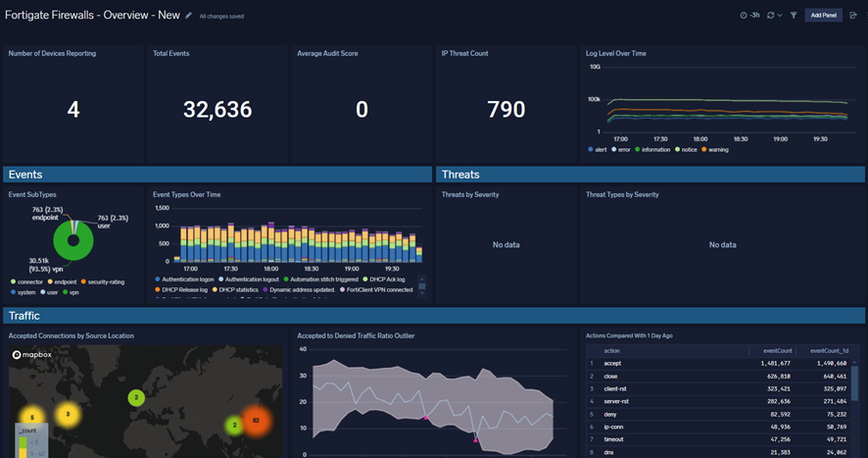Click the Threats section header

(651, 175)
